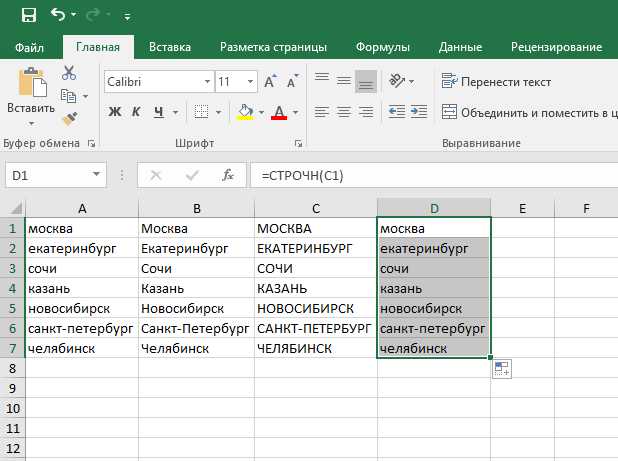Select cell D5 новосибирск
Image resolution: width=618 pixels, height=461 pixels.
(x=434, y=308)
